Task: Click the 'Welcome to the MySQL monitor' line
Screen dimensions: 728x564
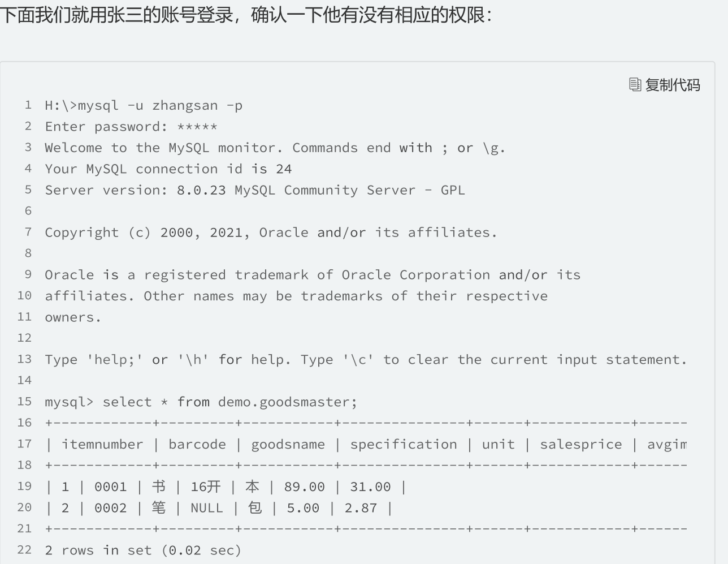Action: click(x=275, y=148)
